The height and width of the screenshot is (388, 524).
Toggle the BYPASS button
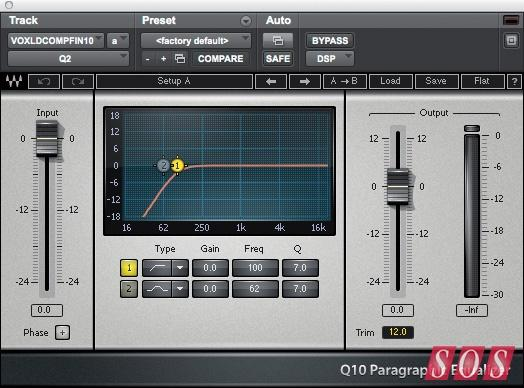point(330,41)
